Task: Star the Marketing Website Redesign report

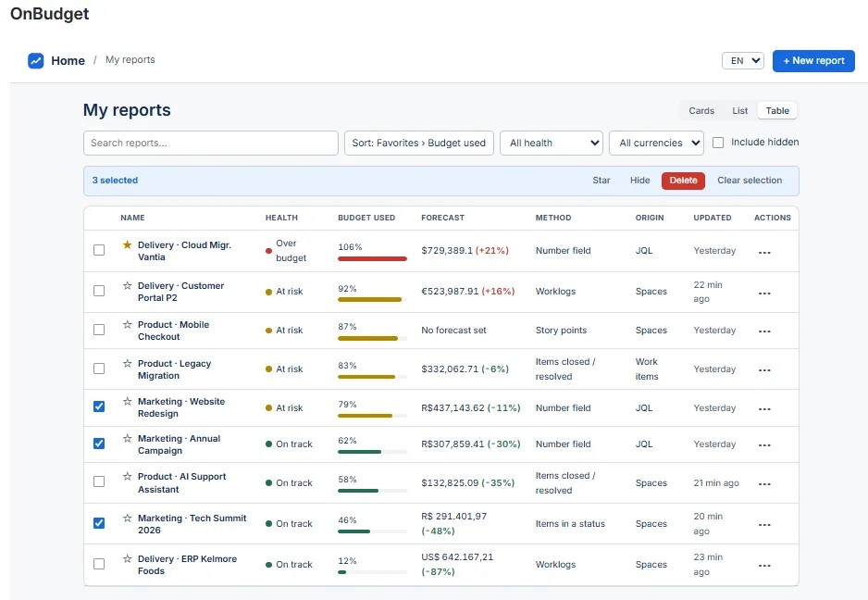Action: coord(128,401)
